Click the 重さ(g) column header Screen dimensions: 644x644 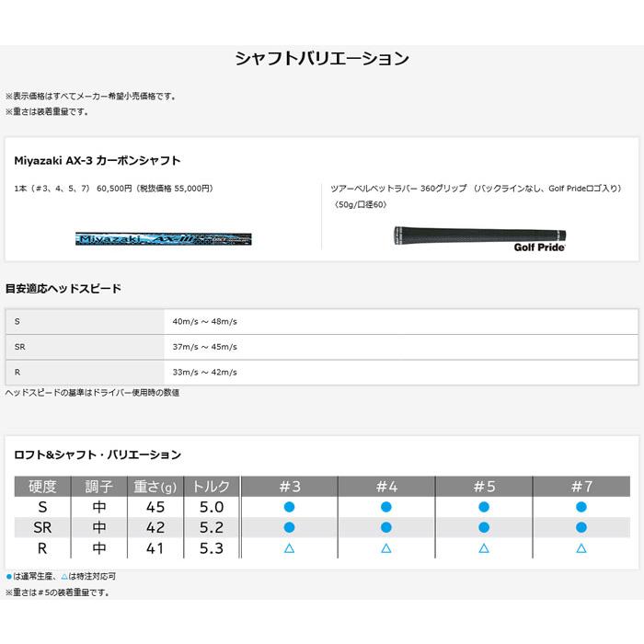(155, 487)
